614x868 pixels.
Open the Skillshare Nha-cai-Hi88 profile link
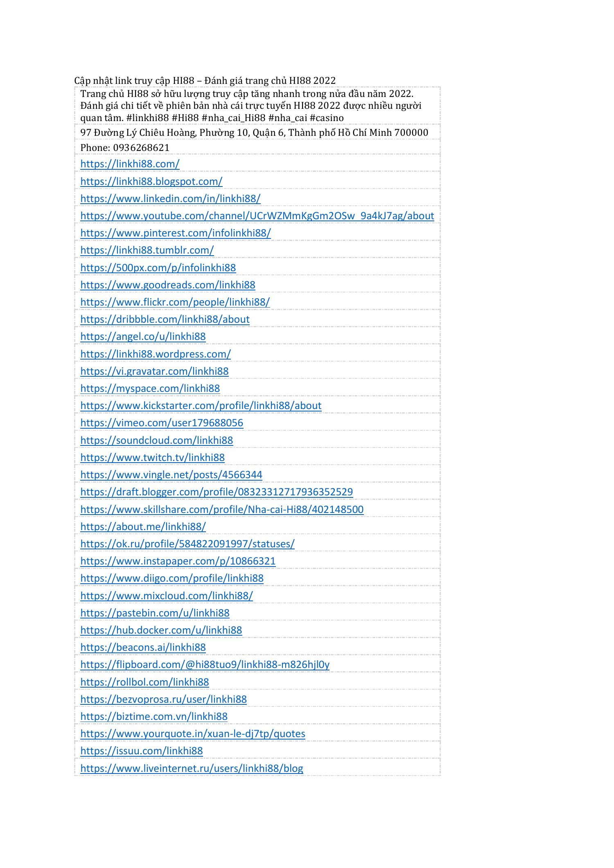click(222, 509)
